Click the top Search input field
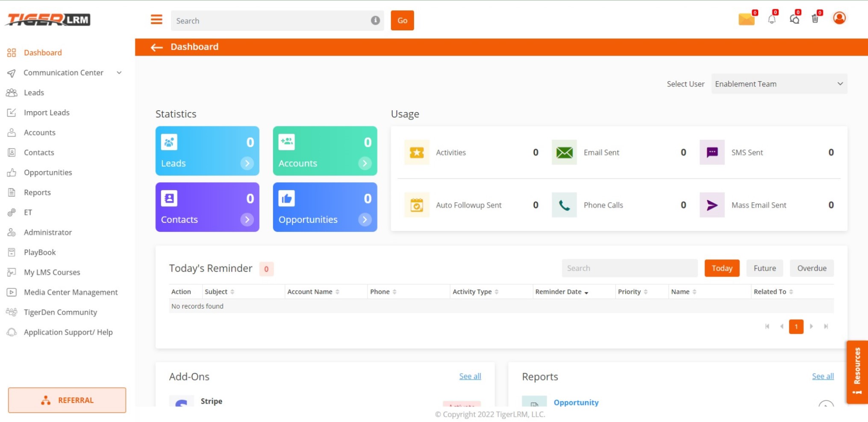868x422 pixels. (277, 21)
